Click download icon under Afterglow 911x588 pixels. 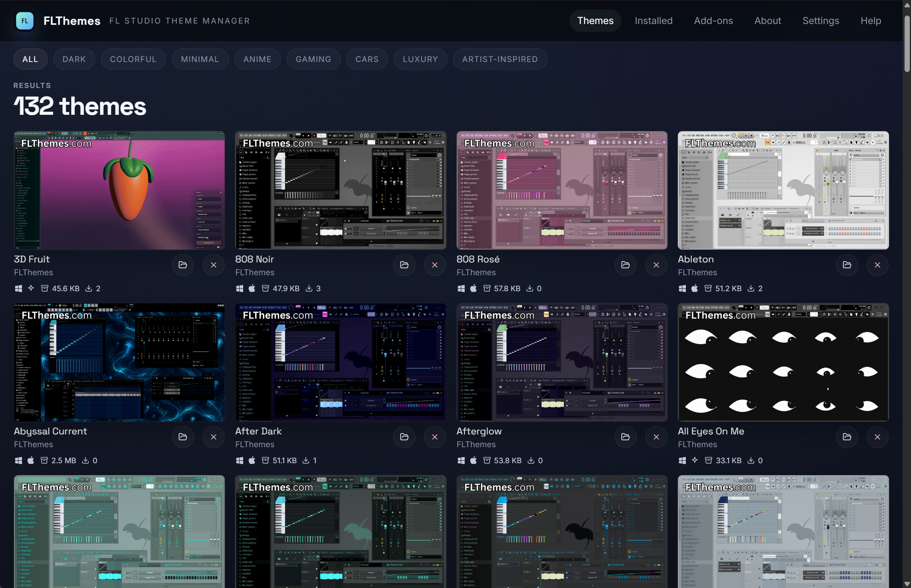(531, 460)
